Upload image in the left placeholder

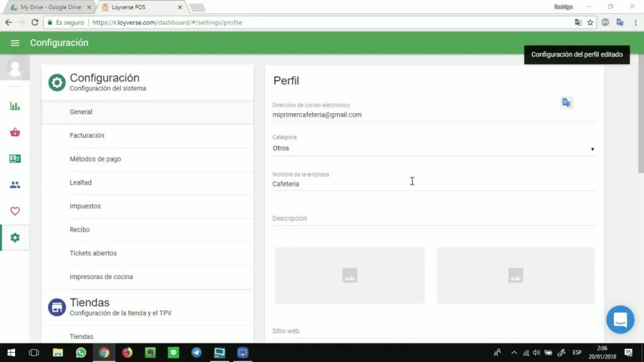click(x=350, y=275)
